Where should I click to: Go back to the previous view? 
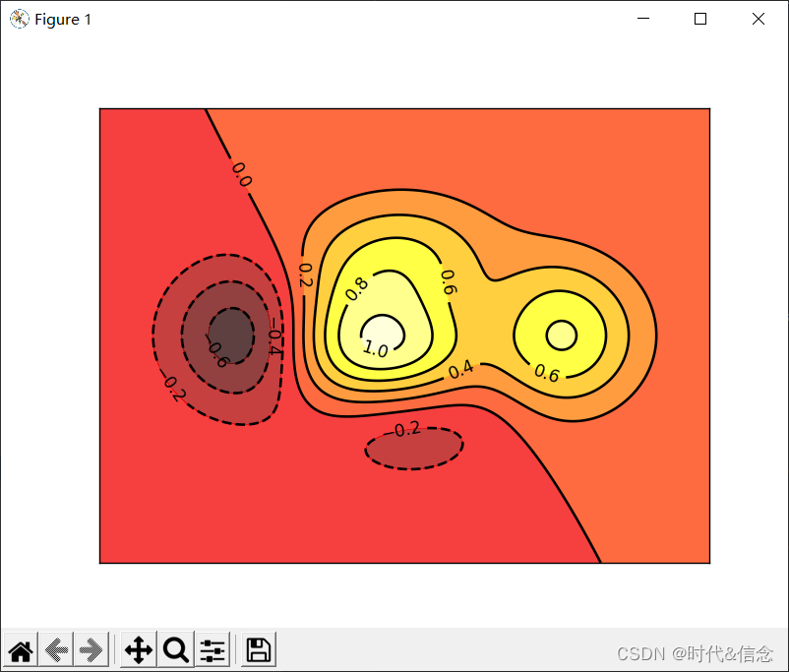point(56,649)
